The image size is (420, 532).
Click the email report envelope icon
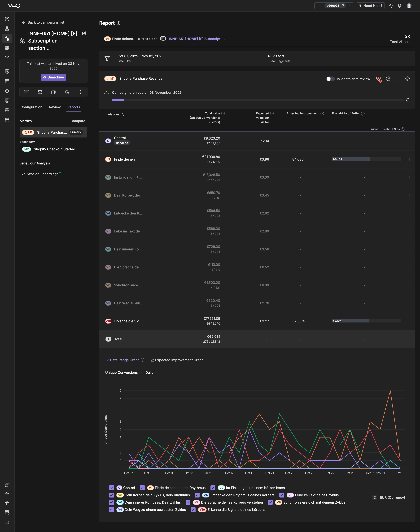(40, 92)
